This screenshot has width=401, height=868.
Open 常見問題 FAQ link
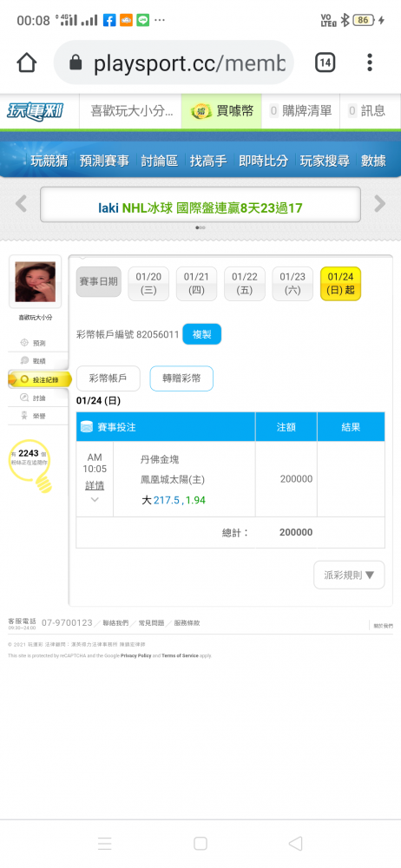pos(151,622)
